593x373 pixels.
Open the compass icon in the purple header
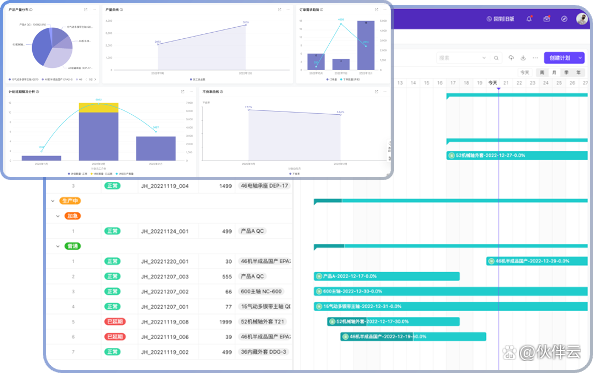pos(564,19)
